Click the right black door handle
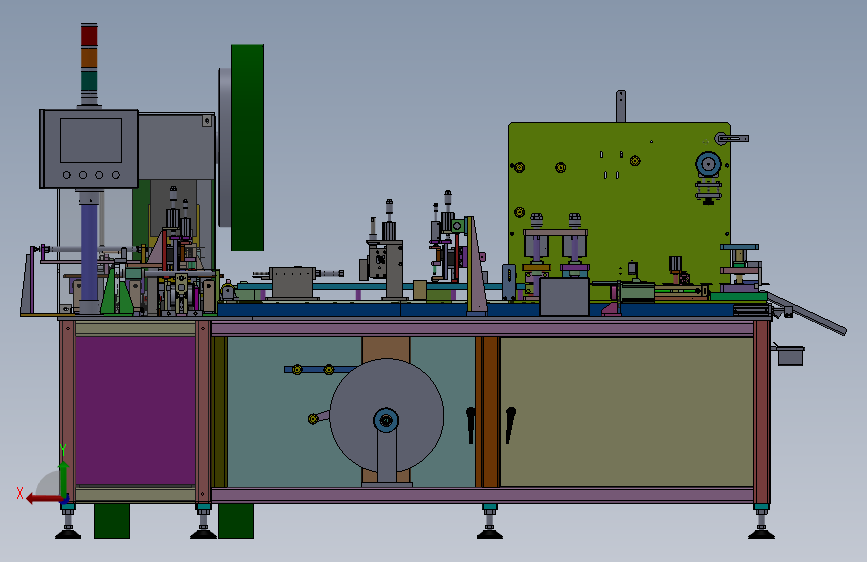Image resolution: width=867 pixels, height=562 pixels. click(x=510, y=424)
